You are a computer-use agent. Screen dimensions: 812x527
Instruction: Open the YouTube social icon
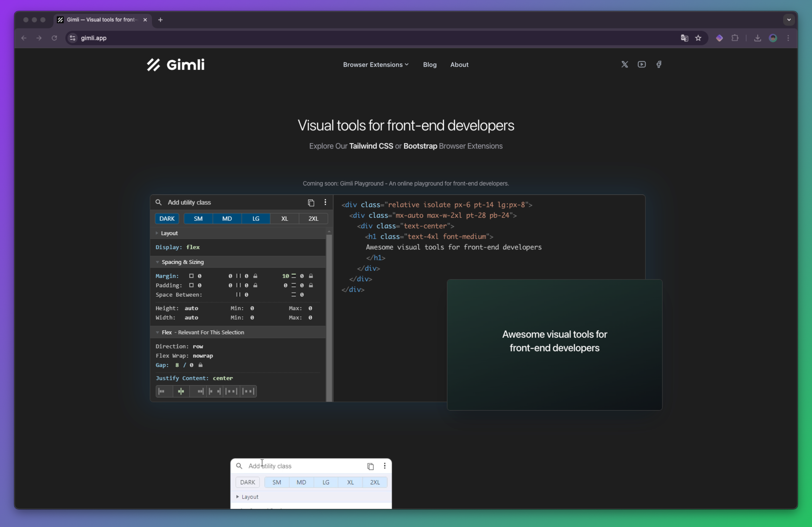point(641,64)
